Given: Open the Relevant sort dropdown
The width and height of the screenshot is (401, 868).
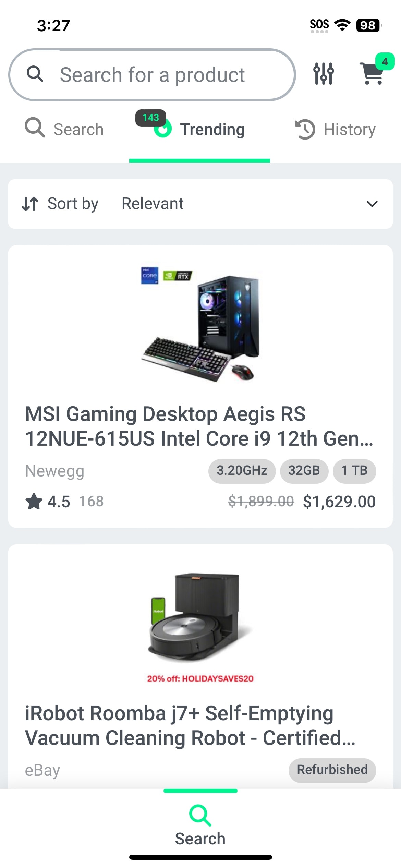Looking at the screenshot, I should [200, 204].
